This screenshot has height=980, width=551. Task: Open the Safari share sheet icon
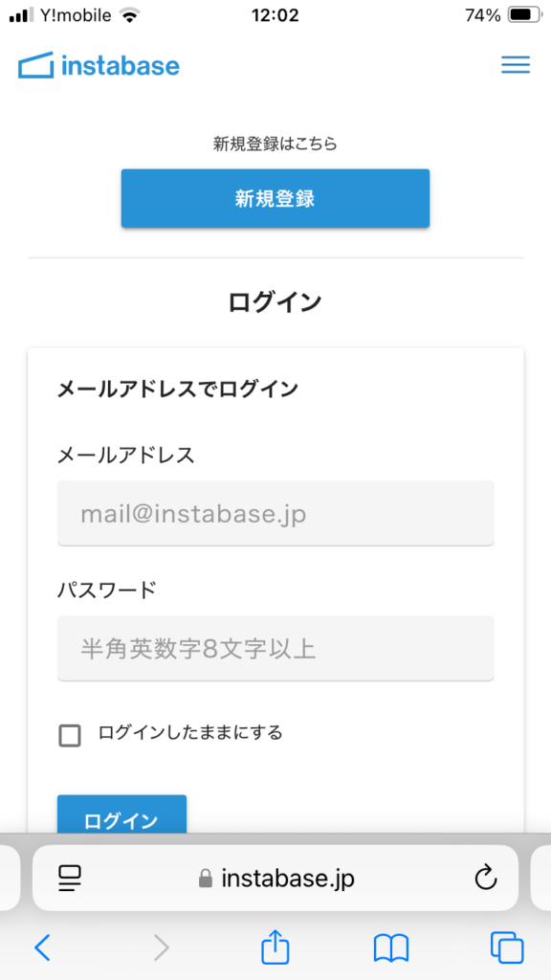tap(275, 947)
